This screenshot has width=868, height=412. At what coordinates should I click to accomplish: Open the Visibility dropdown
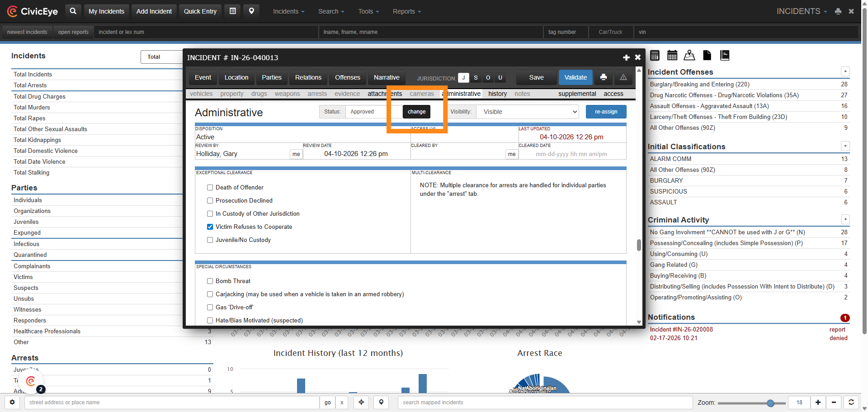(528, 112)
